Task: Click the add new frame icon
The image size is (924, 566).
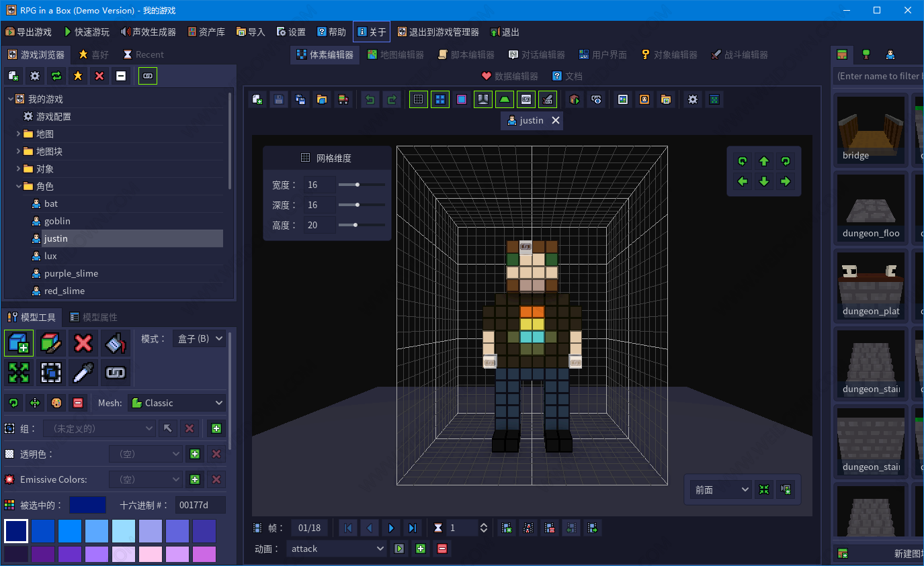Action: pos(507,528)
